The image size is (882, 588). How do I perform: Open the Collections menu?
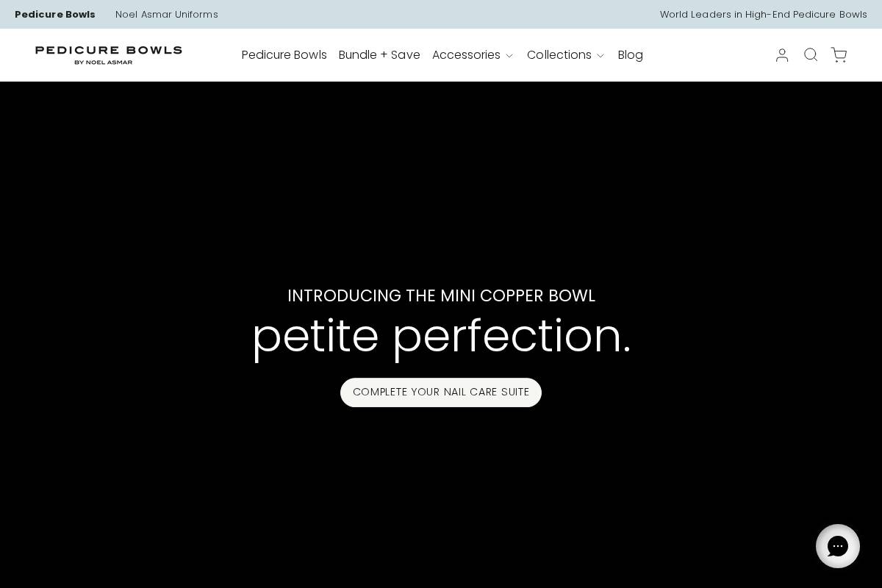(x=559, y=55)
